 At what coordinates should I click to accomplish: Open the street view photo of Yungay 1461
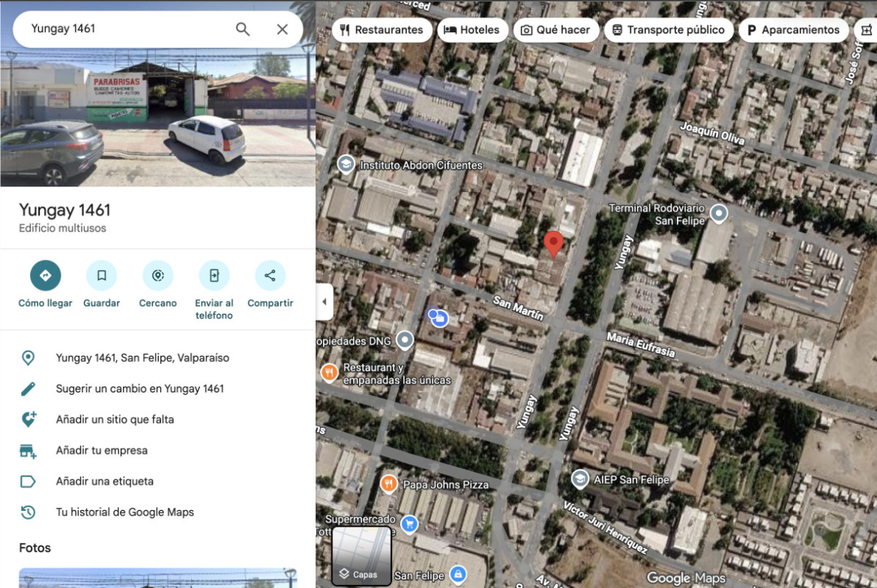tap(157, 118)
